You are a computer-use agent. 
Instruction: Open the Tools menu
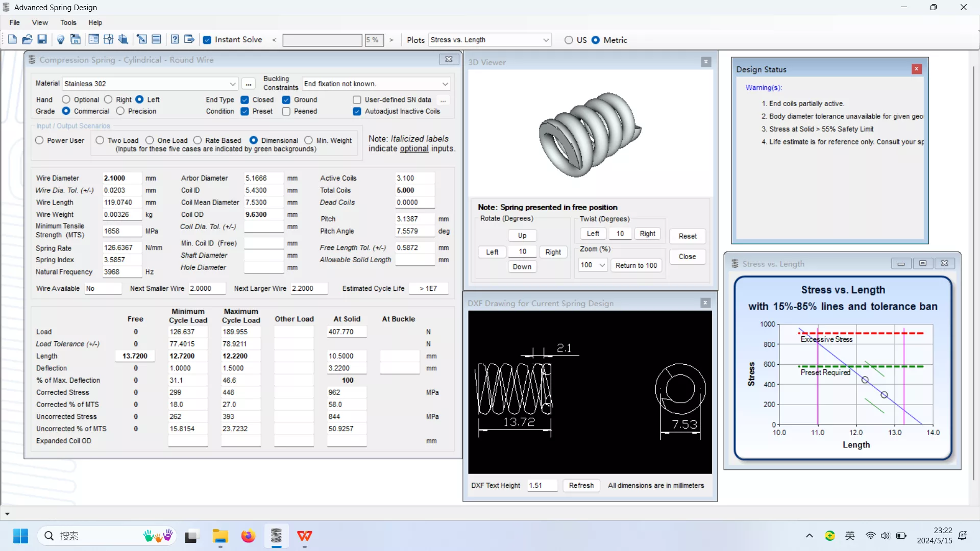click(68, 22)
